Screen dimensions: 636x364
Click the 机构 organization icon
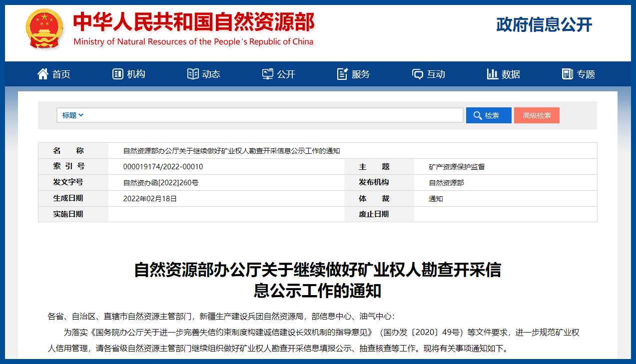(117, 74)
